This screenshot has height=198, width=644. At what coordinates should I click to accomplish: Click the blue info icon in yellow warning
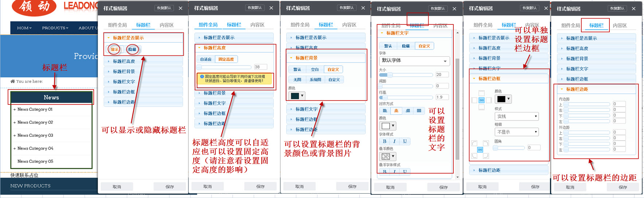pos(202,77)
